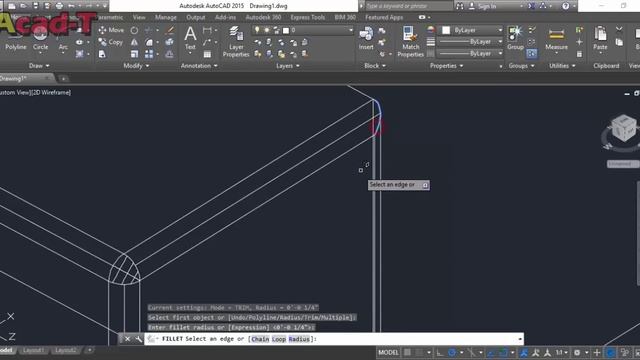Click the layer color swatch
Image resolution: width=640 pixels, height=360 pixels.
(286, 30)
